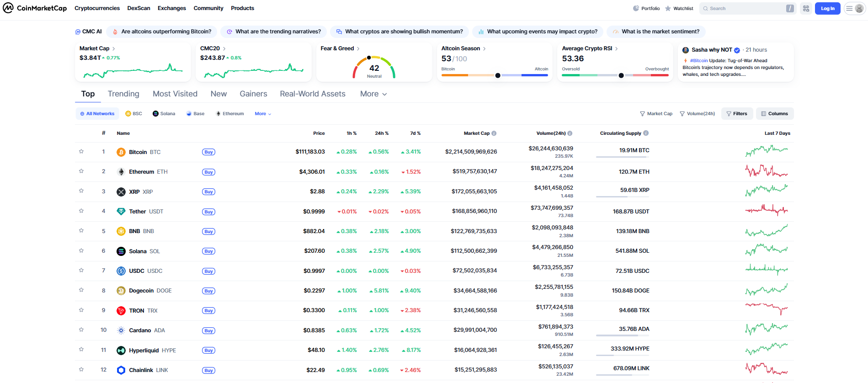This screenshot has height=383, width=868.
Task: Click the Dogecoin coin icon
Action: coord(121,291)
